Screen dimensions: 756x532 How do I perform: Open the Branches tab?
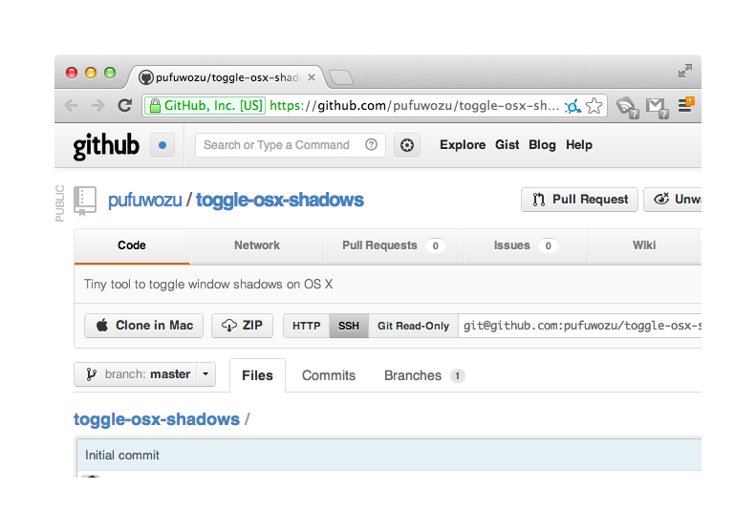(424, 375)
